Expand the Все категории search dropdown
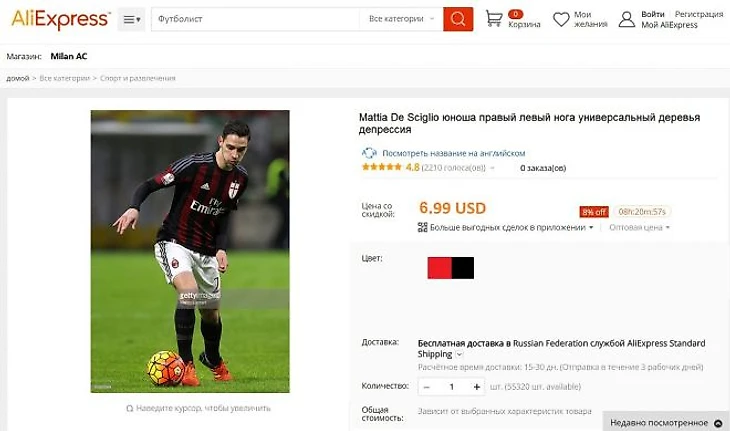Image resolution: width=730 pixels, height=431 pixels. (x=401, y=19)
